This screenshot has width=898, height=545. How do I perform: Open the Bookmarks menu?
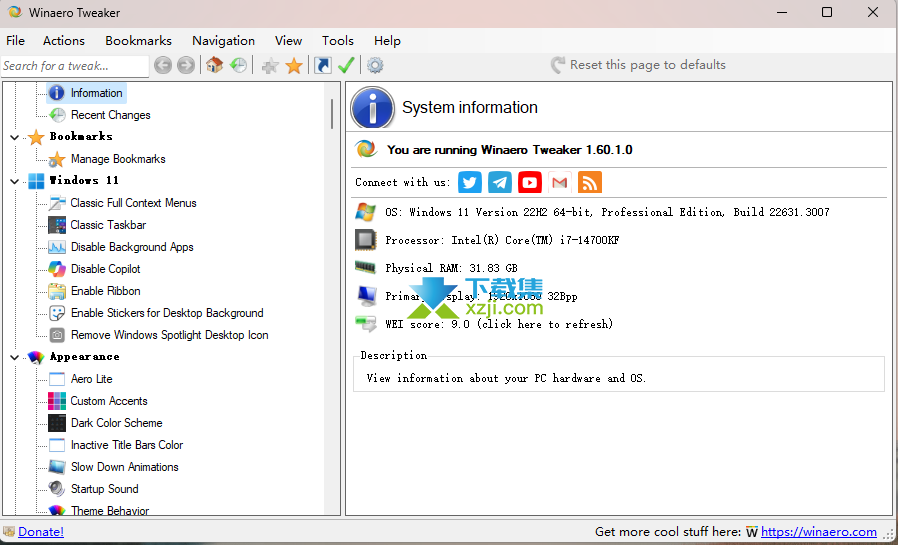138,41
